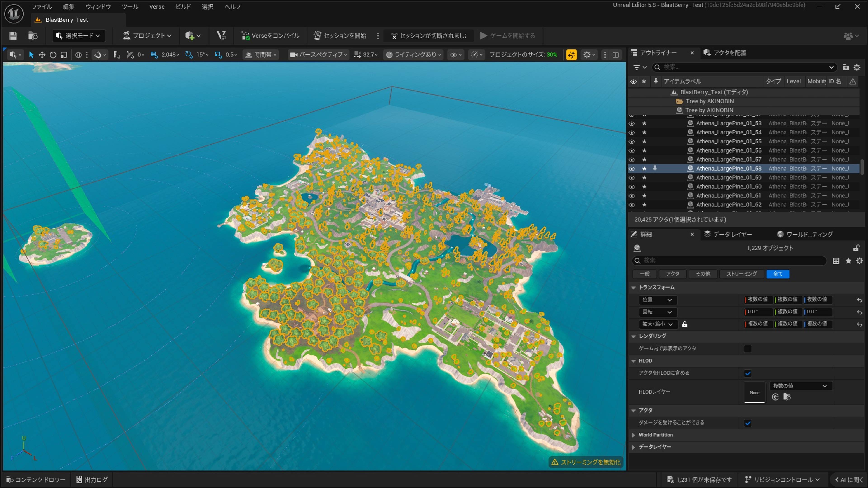Screen dimensions: 868x488
Task: Click the details panel lock icon
Action: point(856,248)
